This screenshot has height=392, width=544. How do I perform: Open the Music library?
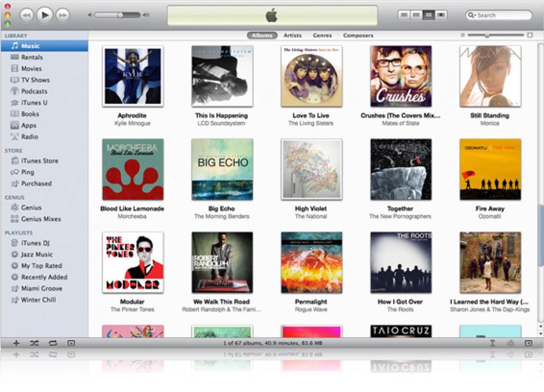44,45
